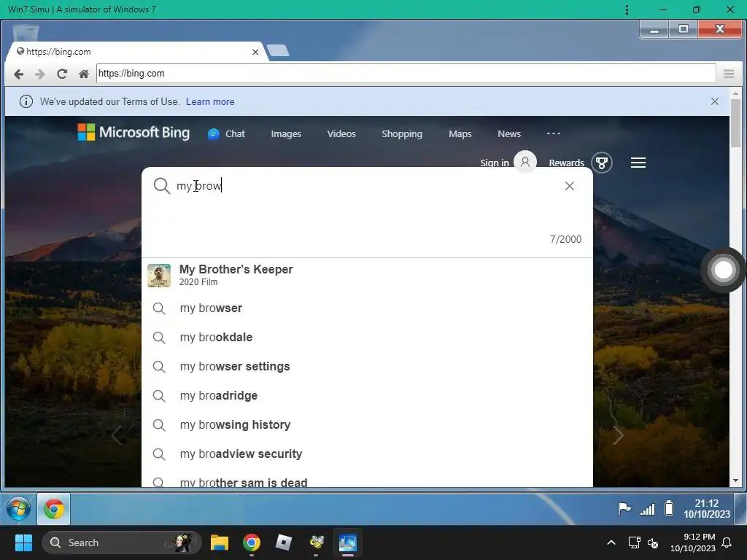The height and width of the screenshot is (560, 747).
Task: Choose the 'my browser settings' suggestion
Action: coord(367,366)
